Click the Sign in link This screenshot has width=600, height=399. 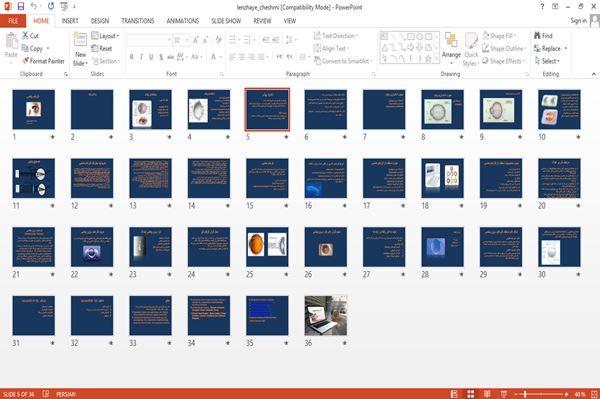point(578,21)
